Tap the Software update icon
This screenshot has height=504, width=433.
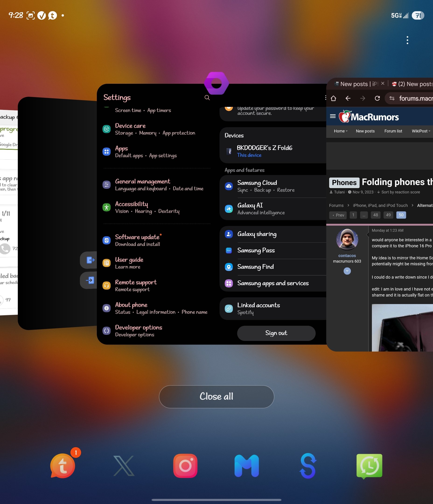click(107, 240)
